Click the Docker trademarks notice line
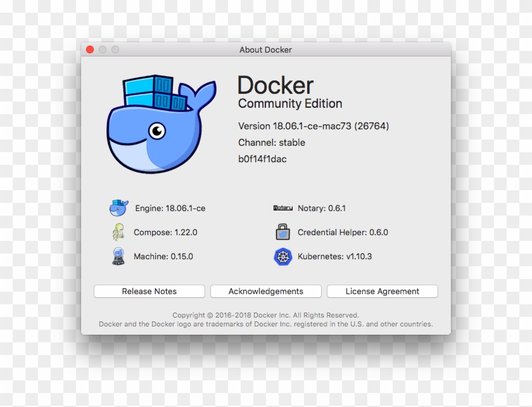532x407 pixels. [265, 324]
